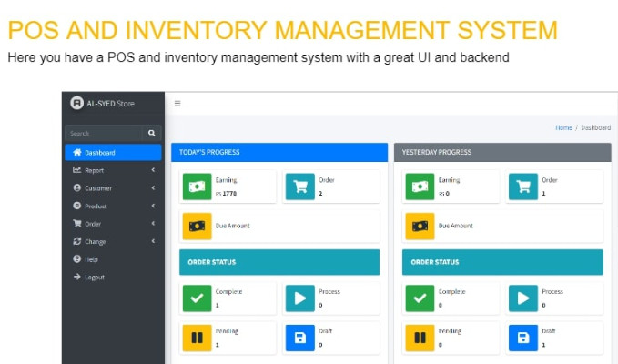Click today's yellow Pending pause icon
Image resolution: width=618 pixels, height=364 pixels.
pos(198,338)
